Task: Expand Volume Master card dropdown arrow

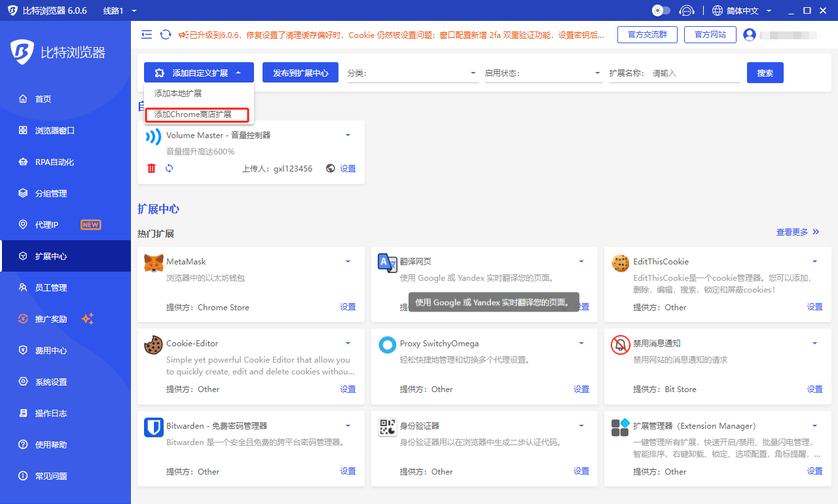Action: [x=348, y=135]
